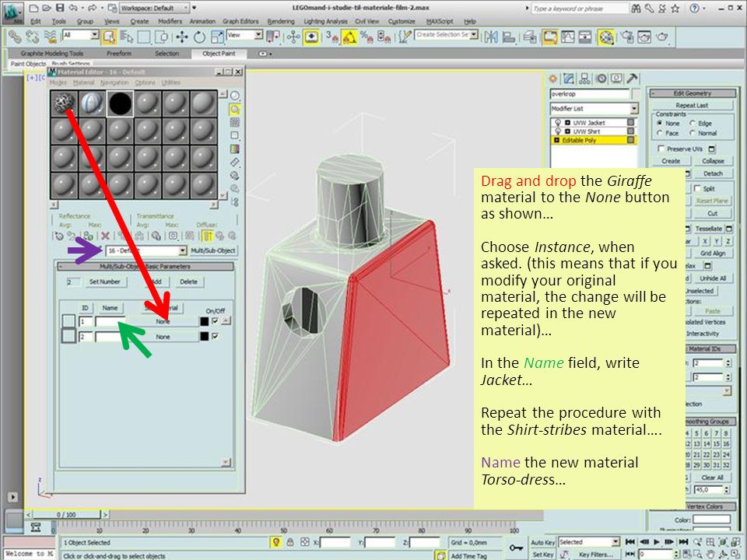Toggle the UVW Shirt modifier lightbulb

[x=558, y=131]
